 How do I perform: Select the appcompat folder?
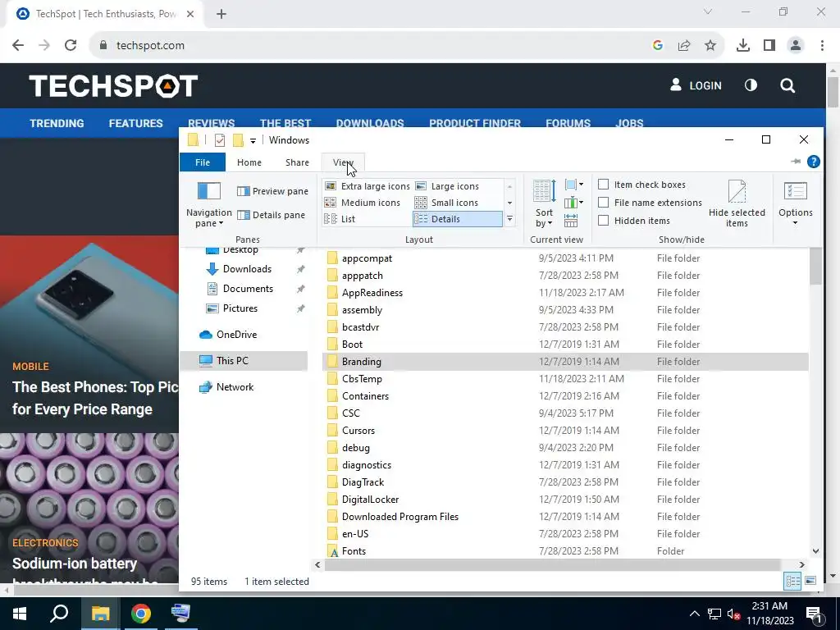[367, 258]
